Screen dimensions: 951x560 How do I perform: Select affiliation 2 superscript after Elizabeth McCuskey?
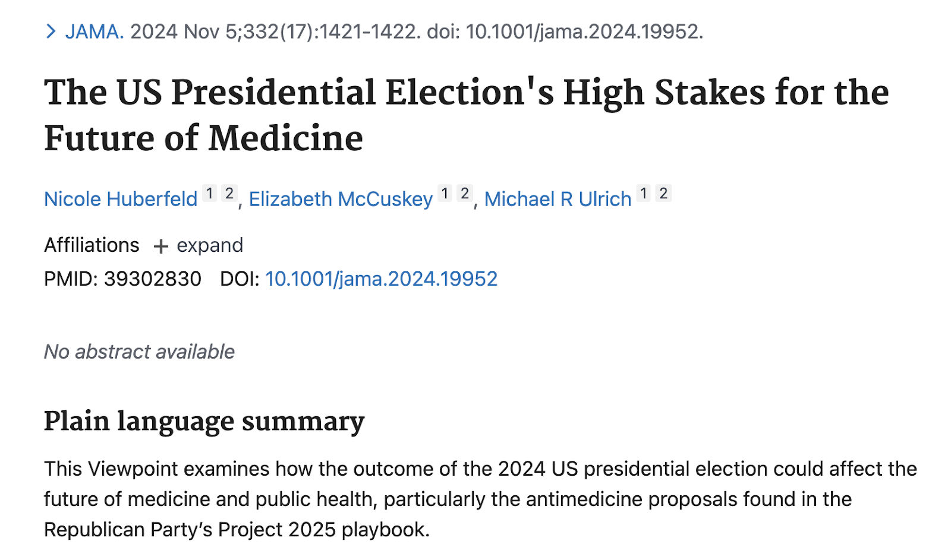click(465, 194)
